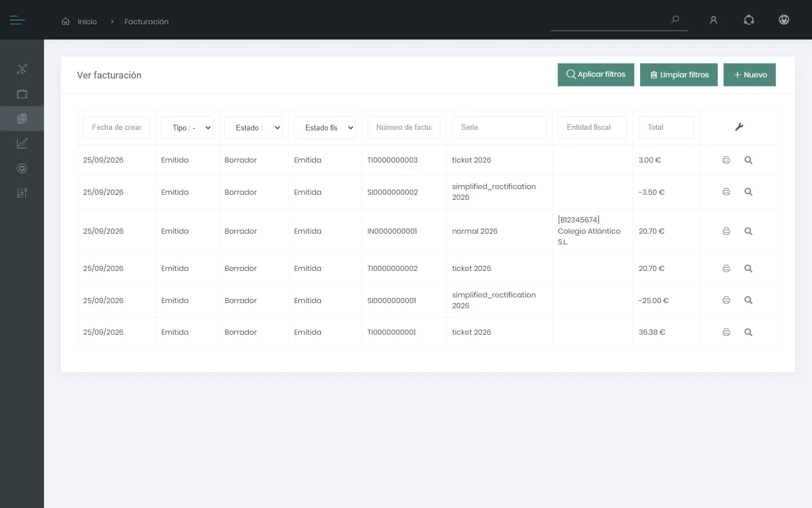This screenshot has height=508, width=812.
Task: Click the search magnifier in top bar
Action: (x=675, y=20)
